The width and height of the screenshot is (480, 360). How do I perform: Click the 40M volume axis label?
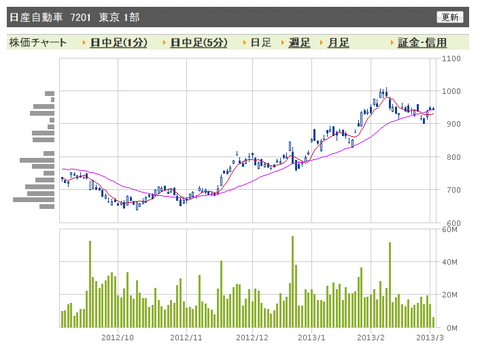click(450, 262)
